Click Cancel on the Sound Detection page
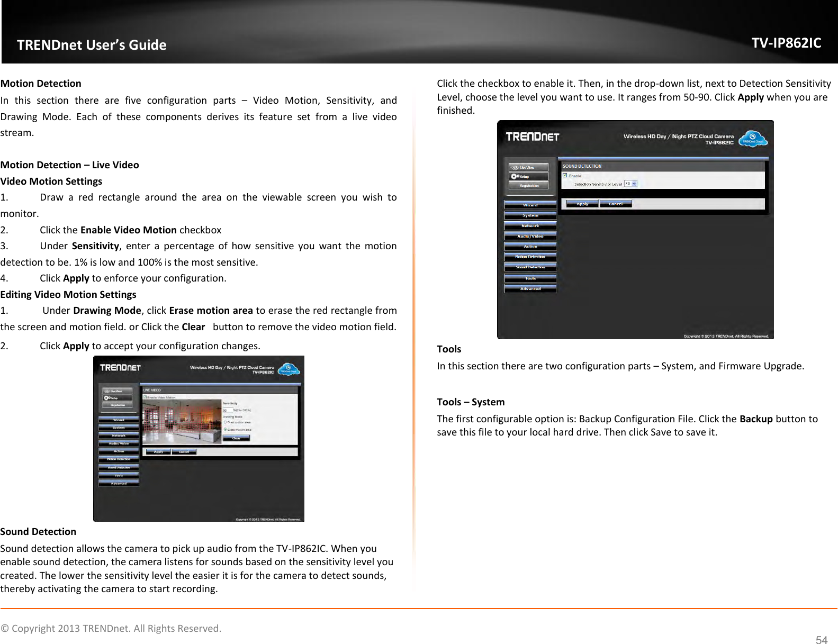838x644 pixels. [616, 204]
